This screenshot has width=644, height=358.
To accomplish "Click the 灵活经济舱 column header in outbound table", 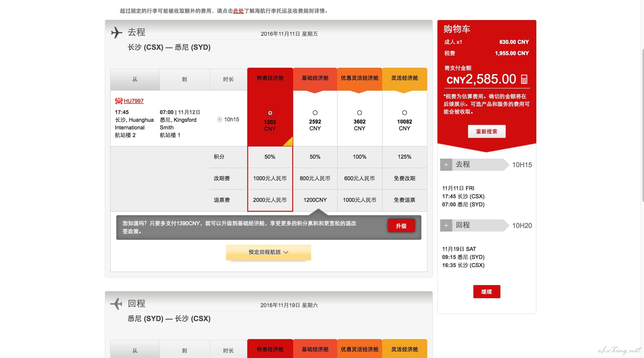I will point(405,78).
